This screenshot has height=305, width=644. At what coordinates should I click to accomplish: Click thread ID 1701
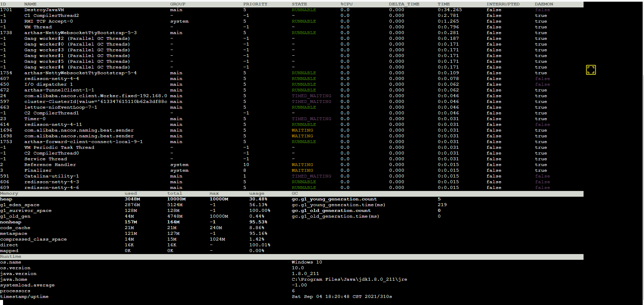pos(6,10)
